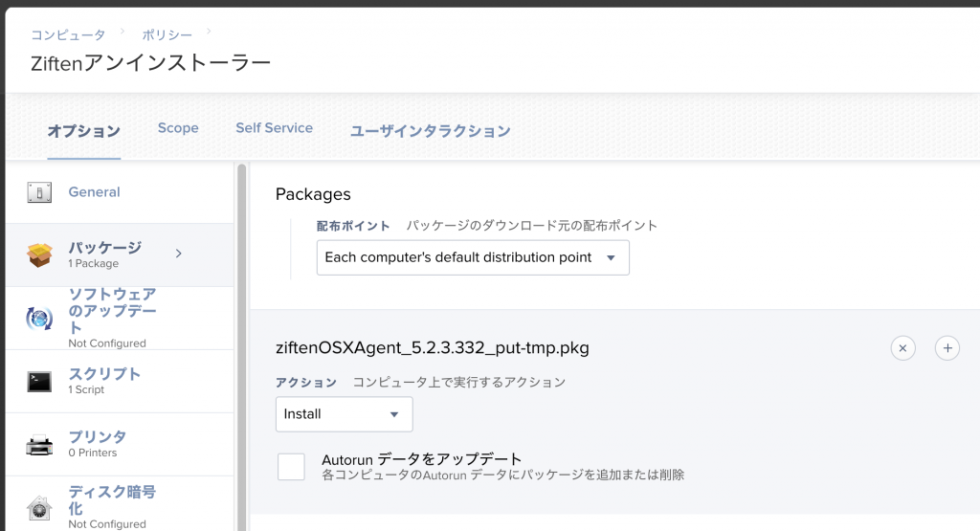
Task: Go to コンピュータ breadcrumb link
Action: [x=68, y=35]
